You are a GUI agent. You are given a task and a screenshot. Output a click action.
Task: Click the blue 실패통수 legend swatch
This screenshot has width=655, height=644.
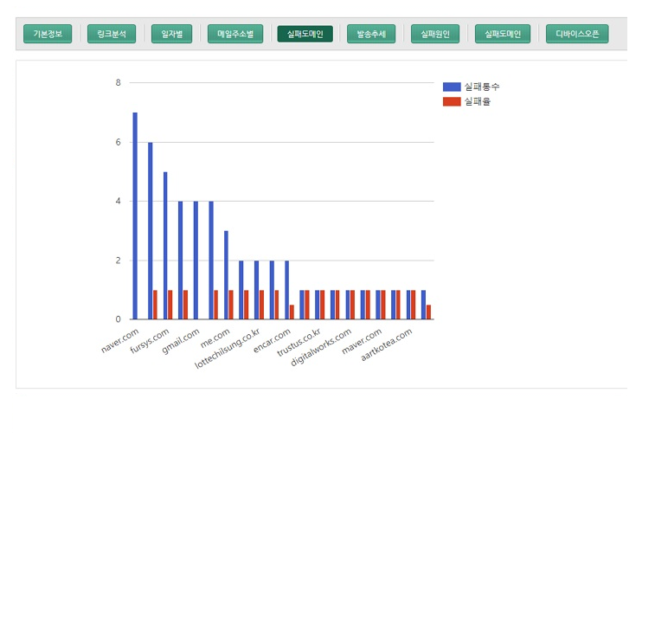452,87
